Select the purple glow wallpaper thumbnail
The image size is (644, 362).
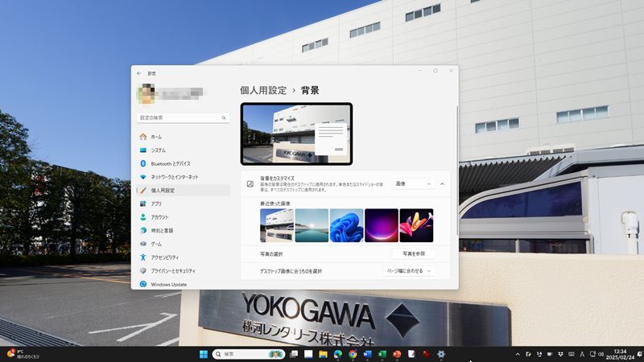pos(382,225)
